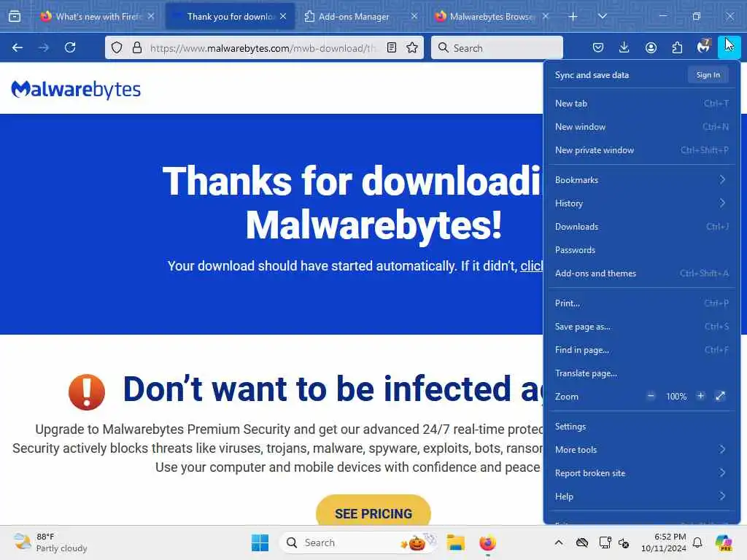Screen dimensions: 747x560
Task: Open the Firefox account icon
Action: (x=651, y=47)
